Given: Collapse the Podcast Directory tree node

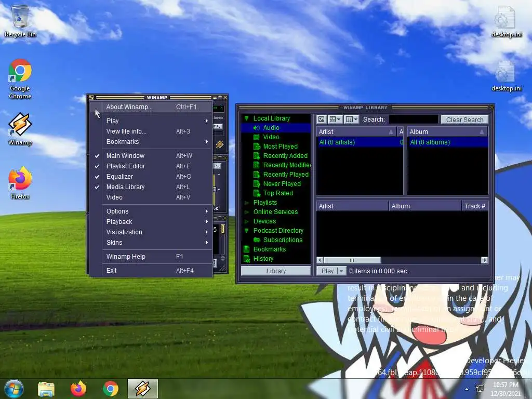Looking at the screenshot, I should pyautogui.click(x=247, y=231).
